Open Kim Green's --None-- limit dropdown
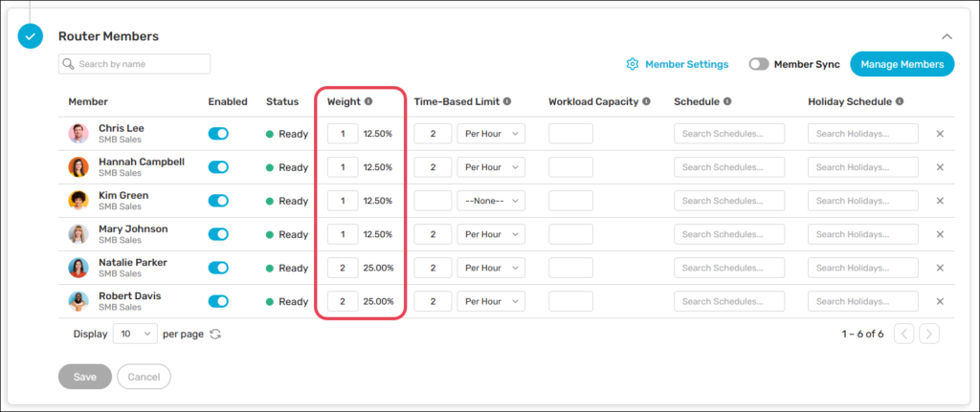Viewport: 980px width, 412px height. 491,201
